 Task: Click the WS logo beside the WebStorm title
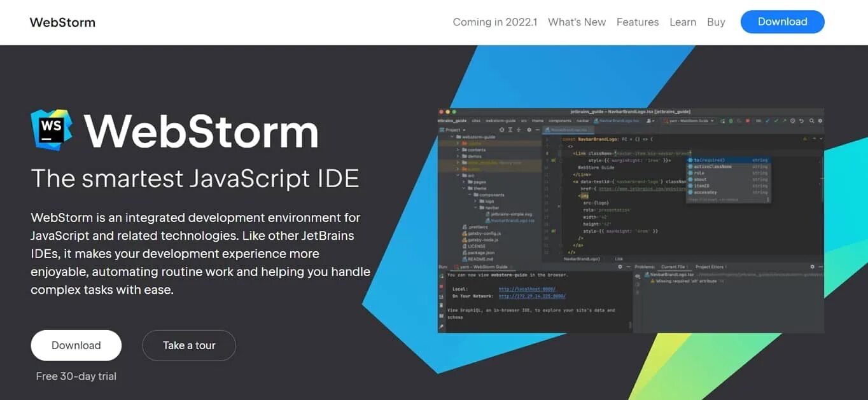tap(52, 130)
